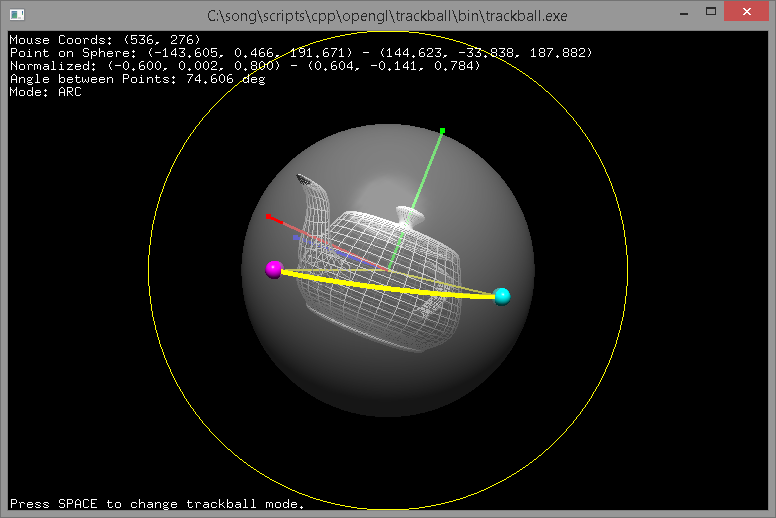Screen dimensions: 776x518
Task: Click the wireframe teapot spout
Action: (x=315, y=203)
